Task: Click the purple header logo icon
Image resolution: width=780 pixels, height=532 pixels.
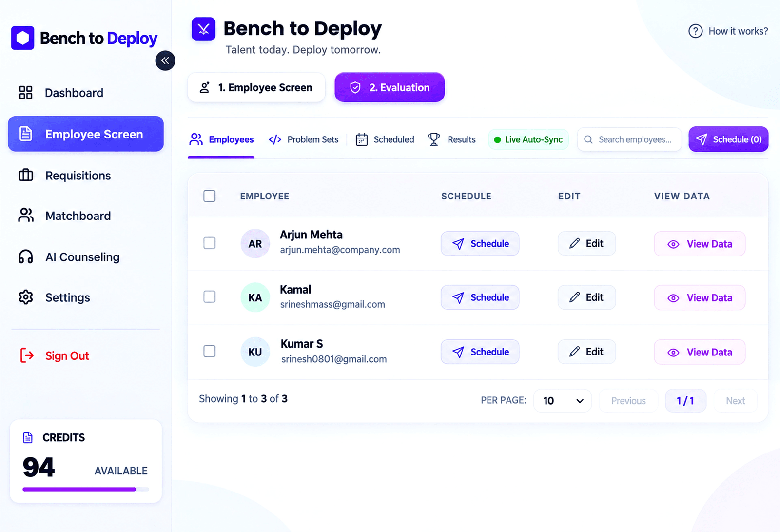Action: (x=203, y=29)
